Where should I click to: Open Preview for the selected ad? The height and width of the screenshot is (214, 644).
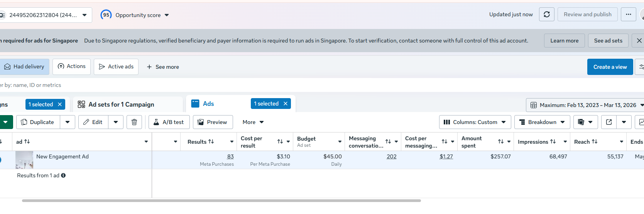(x=213, y=122)
